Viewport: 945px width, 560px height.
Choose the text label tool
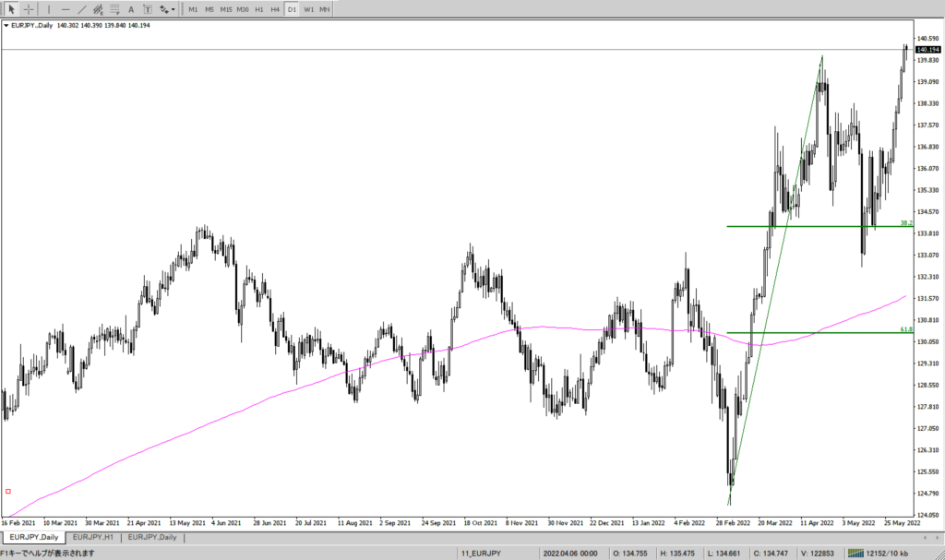tap(147, 9)
